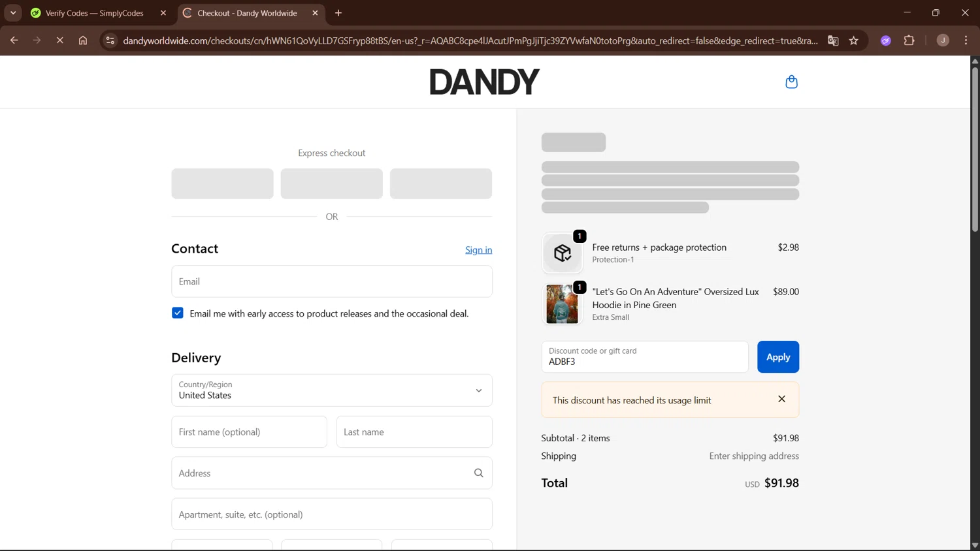Click the "Free returns + package protection" title
The height and width of the screenshot is (551, 980).
(659, 247)
